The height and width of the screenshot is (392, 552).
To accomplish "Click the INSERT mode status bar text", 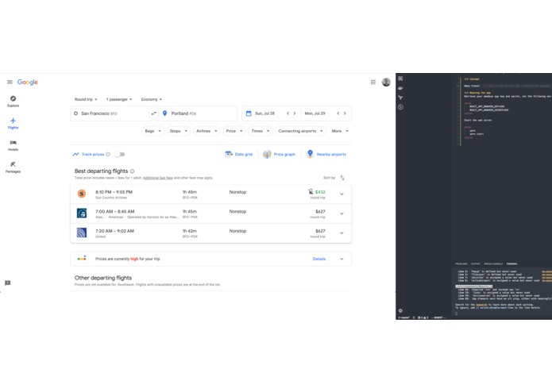I will coord(438,317).
